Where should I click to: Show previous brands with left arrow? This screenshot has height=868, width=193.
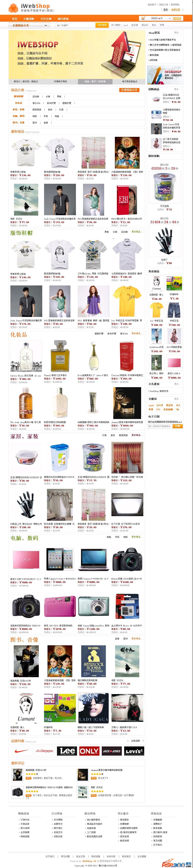(127, 741)
